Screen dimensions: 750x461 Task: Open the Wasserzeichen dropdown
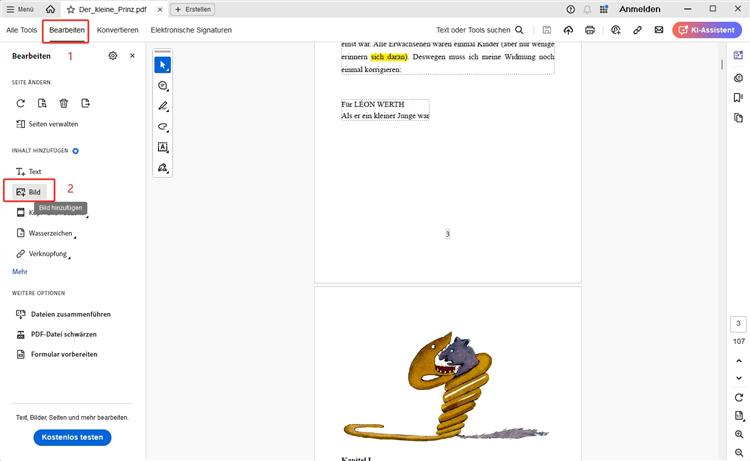46,233
